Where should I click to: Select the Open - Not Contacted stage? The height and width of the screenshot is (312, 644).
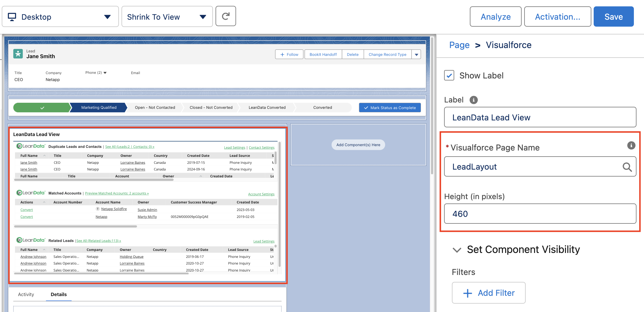[x=155, y=108]
